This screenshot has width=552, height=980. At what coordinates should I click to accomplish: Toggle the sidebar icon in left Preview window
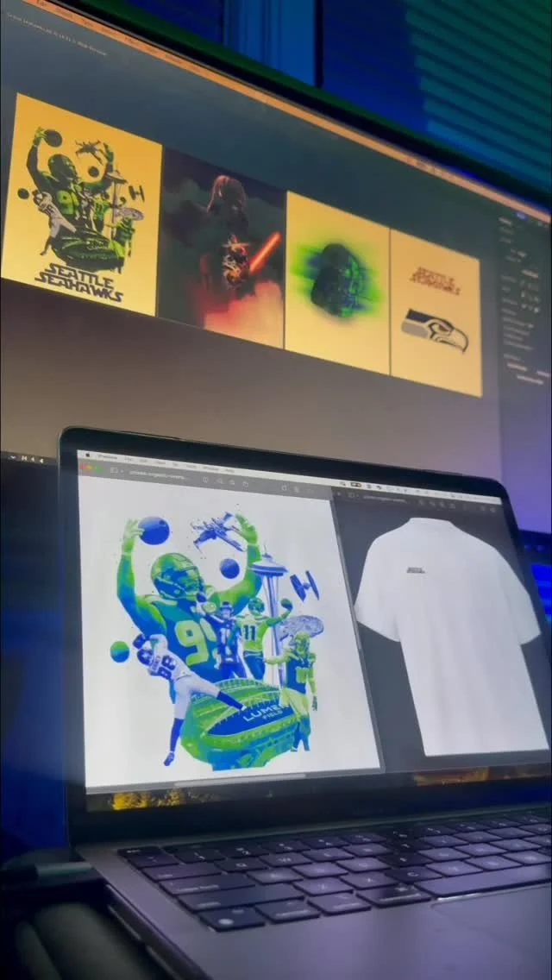tap(114, 471)
